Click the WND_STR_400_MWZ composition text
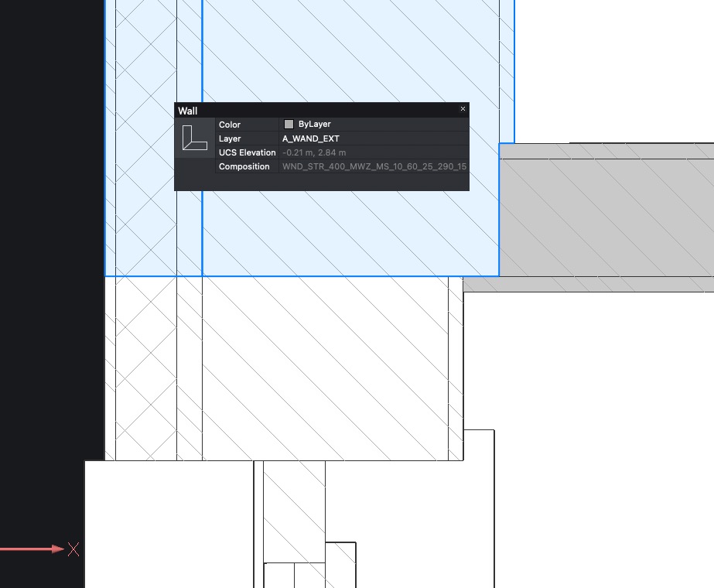 pos(374,166)
